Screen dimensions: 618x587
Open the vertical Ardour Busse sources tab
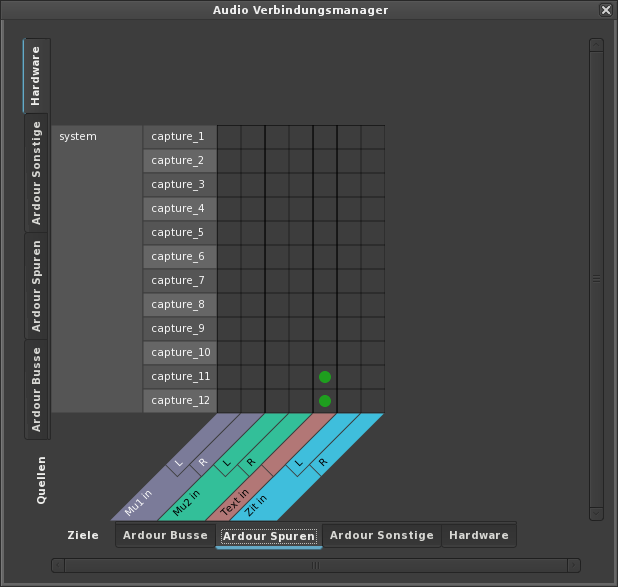point(37,389)
